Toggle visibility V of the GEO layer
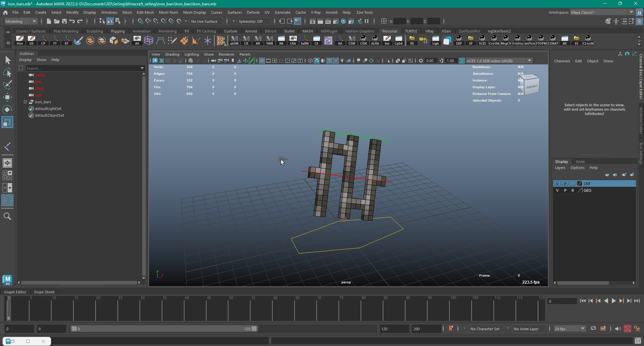 tap(557, 190)
